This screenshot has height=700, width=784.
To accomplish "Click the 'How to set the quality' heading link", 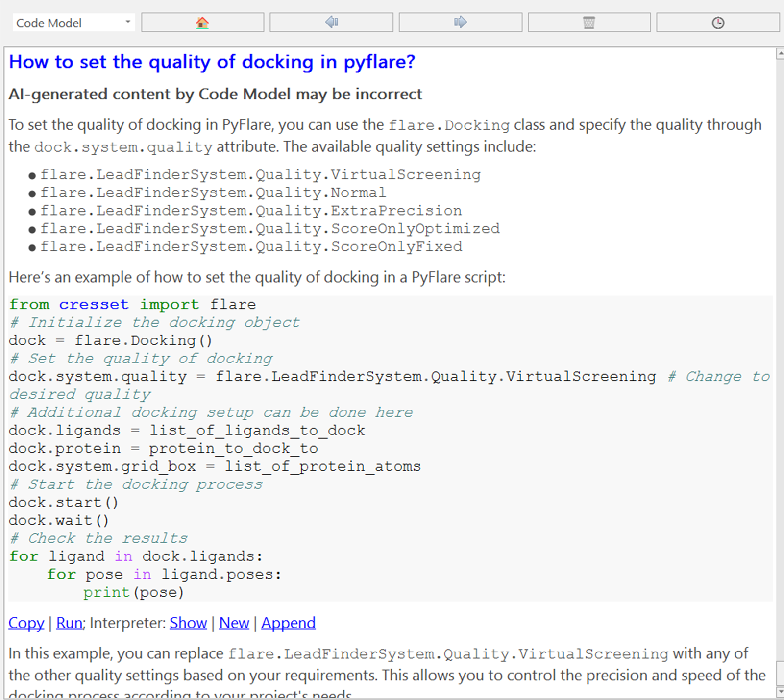I will [212, 62].
